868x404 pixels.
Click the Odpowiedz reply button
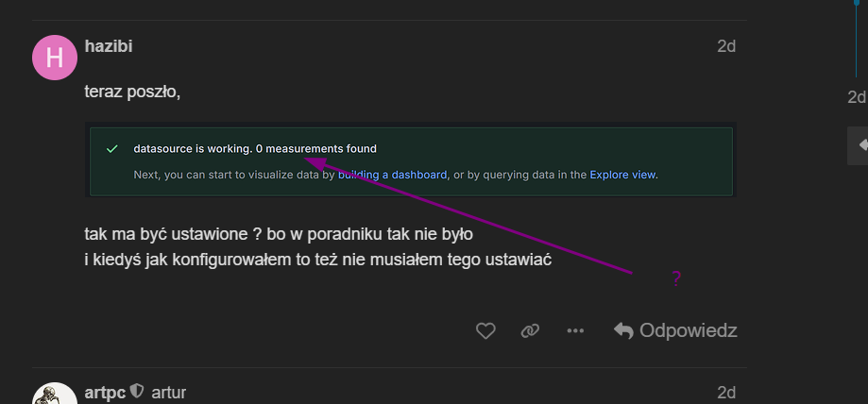(x=675, y=330)
